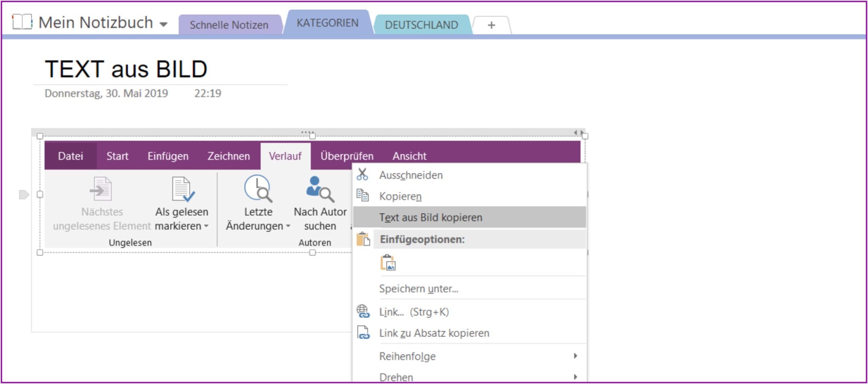Click the Autoren group label

click(x=315, y=242)
